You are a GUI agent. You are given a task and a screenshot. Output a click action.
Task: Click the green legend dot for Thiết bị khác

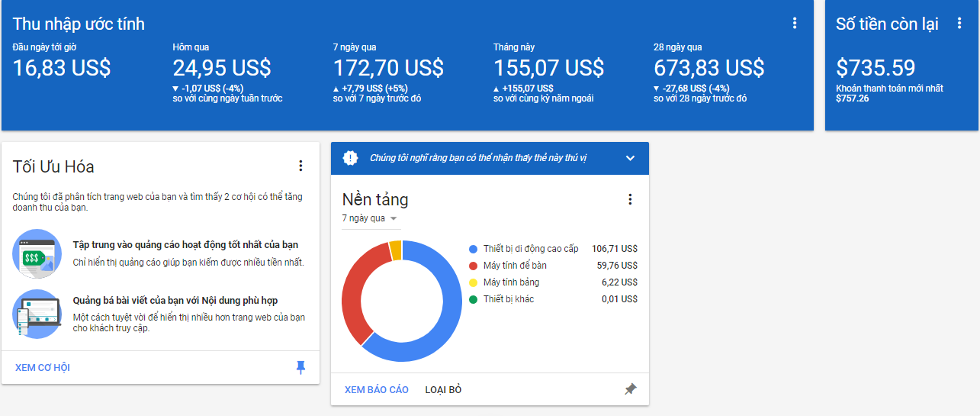point(473,299)
